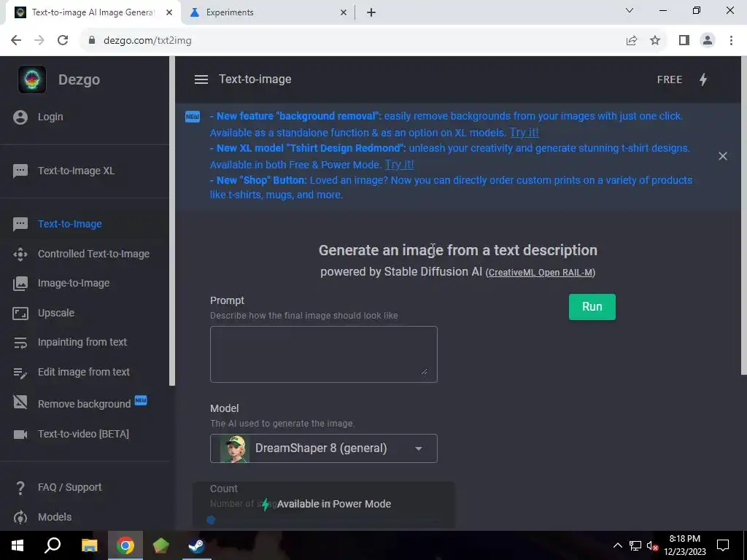
Task: Open Inpainting from text icon
Action: 20,343
